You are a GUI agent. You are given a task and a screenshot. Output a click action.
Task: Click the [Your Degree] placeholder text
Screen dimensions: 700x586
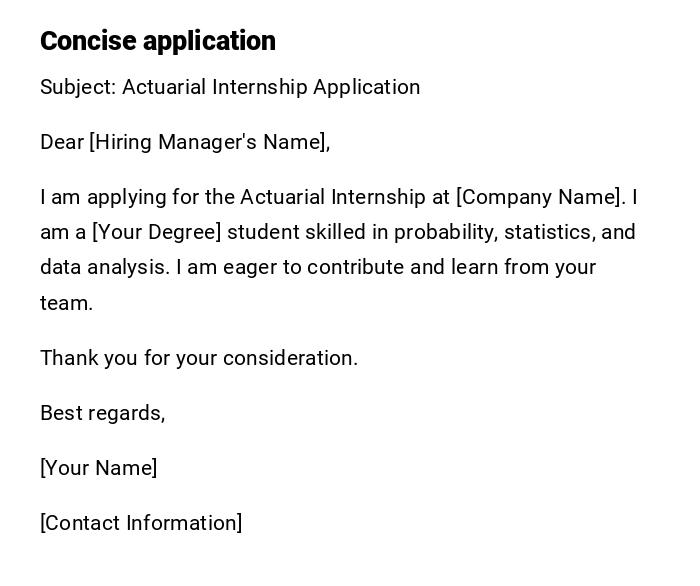pos(156,232)
